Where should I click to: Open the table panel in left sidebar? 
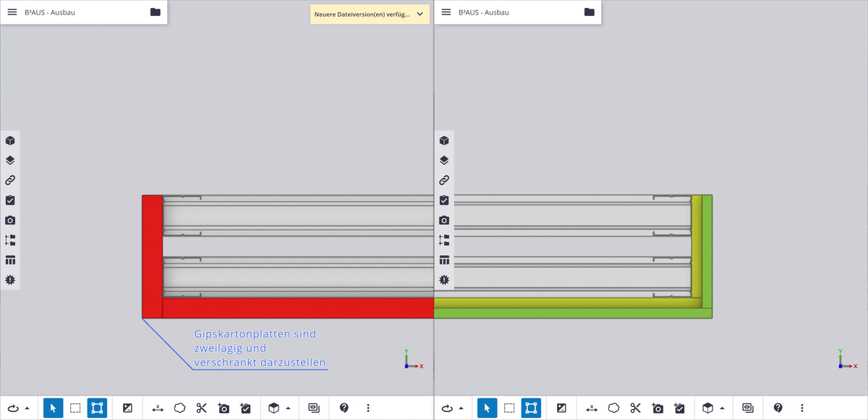coord(10,260)
